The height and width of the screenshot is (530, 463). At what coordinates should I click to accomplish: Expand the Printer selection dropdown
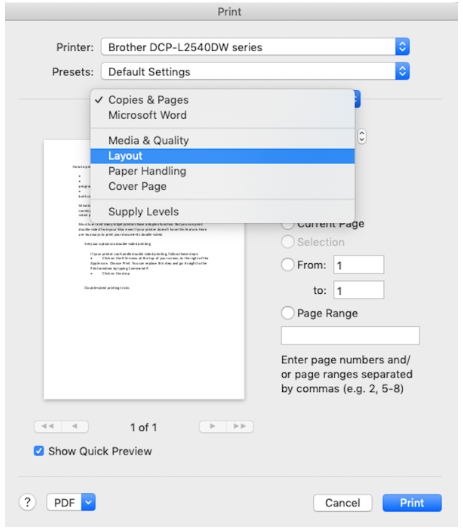tap(402, 47)
